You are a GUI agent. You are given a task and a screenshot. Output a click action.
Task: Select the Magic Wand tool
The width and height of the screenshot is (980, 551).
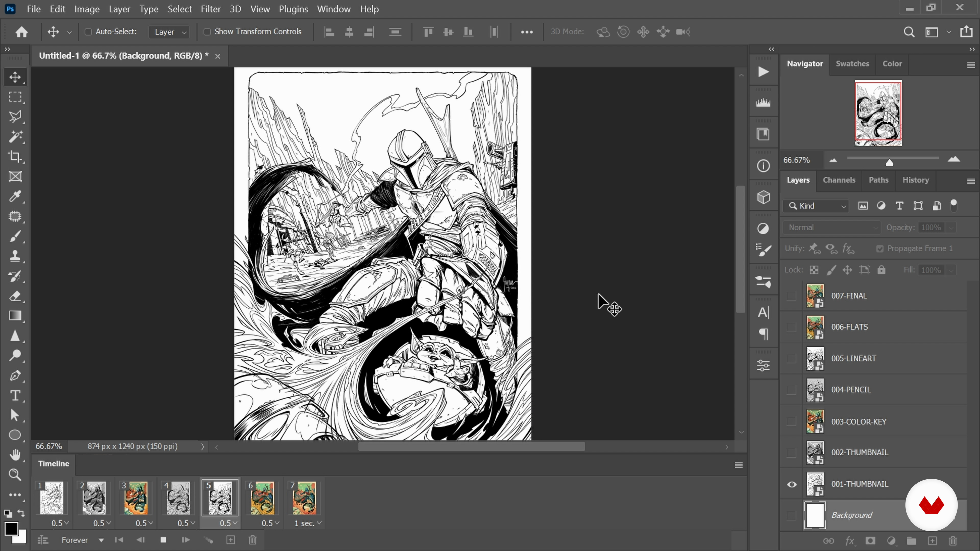pyautogui.click(x=15, y=136)
